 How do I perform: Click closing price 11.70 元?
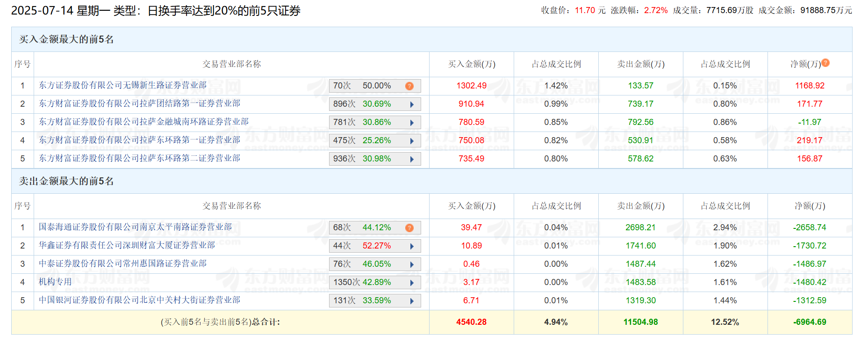(590, 10)
